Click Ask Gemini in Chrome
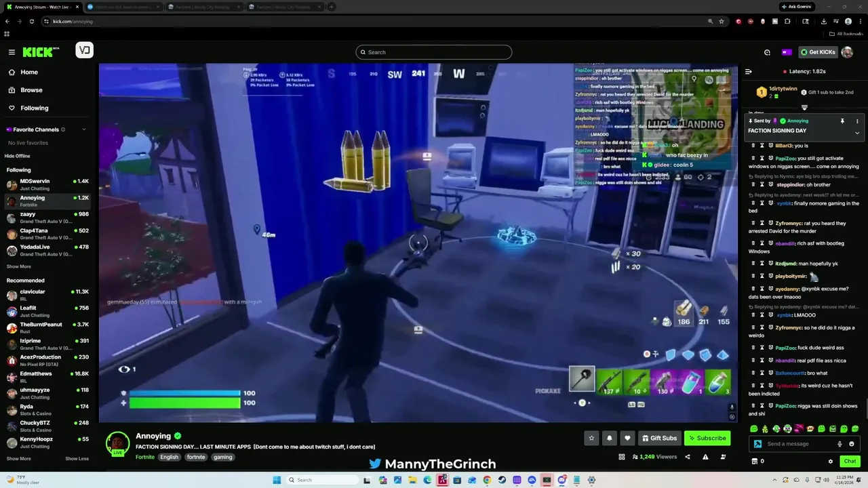 [797, 7]
